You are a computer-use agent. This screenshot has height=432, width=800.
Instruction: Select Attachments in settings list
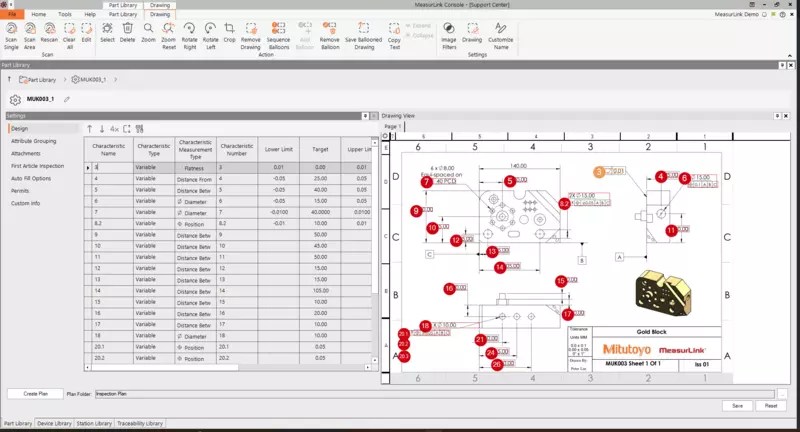click(26, 154)
